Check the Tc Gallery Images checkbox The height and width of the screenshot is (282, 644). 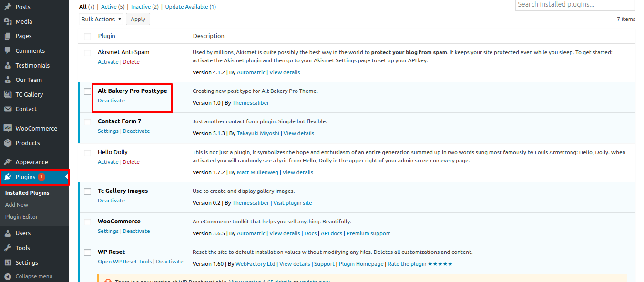[87, 191]
